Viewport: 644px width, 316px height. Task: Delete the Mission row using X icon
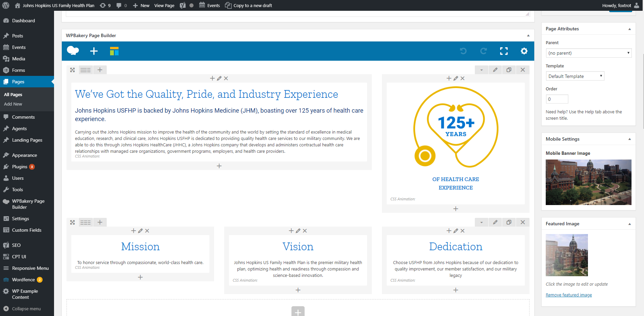(522, 222)
